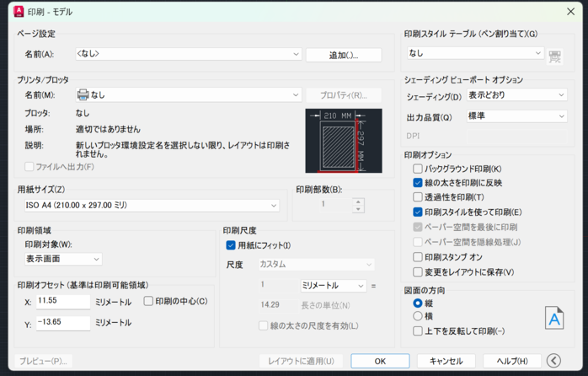Screen dimensions: 588x376
Task: Enable 印刷の中心(C) checkbox
Action: tap(148, 301)
